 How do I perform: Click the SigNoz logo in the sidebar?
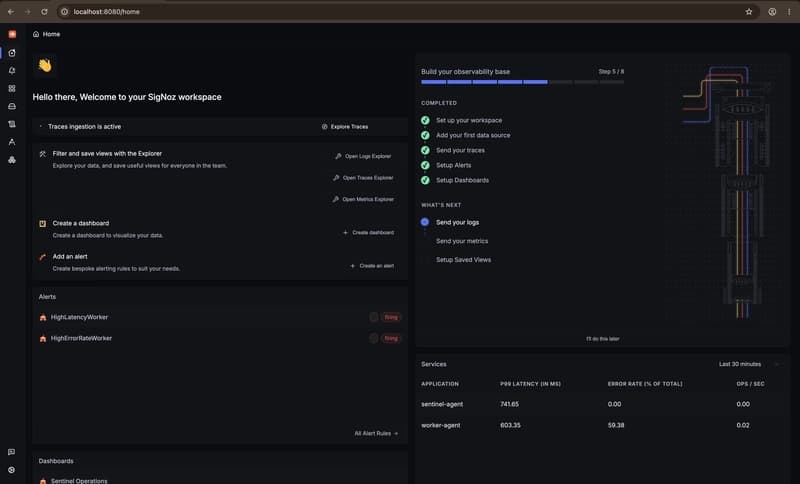12,34
